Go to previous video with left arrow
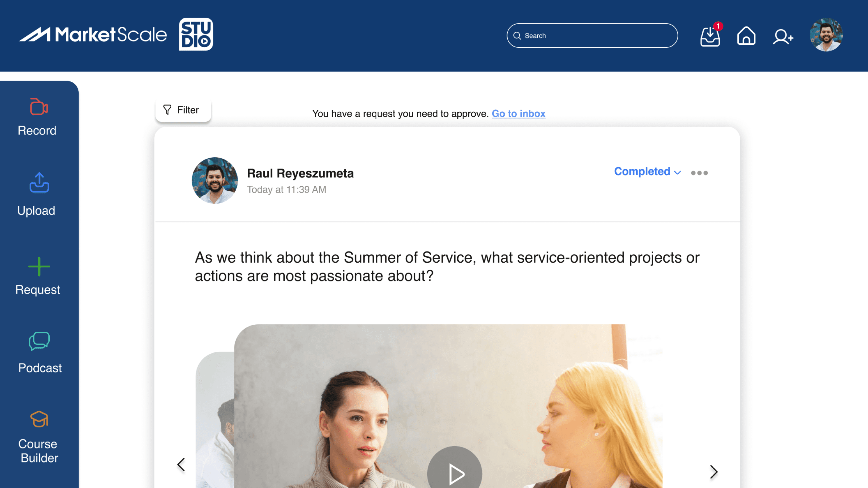 181,464
